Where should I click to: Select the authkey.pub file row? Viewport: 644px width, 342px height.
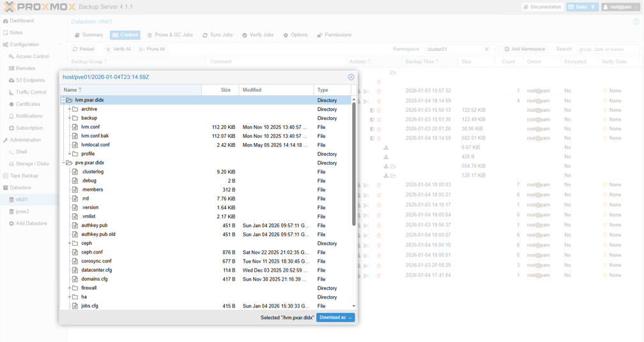tap(206, 225)
